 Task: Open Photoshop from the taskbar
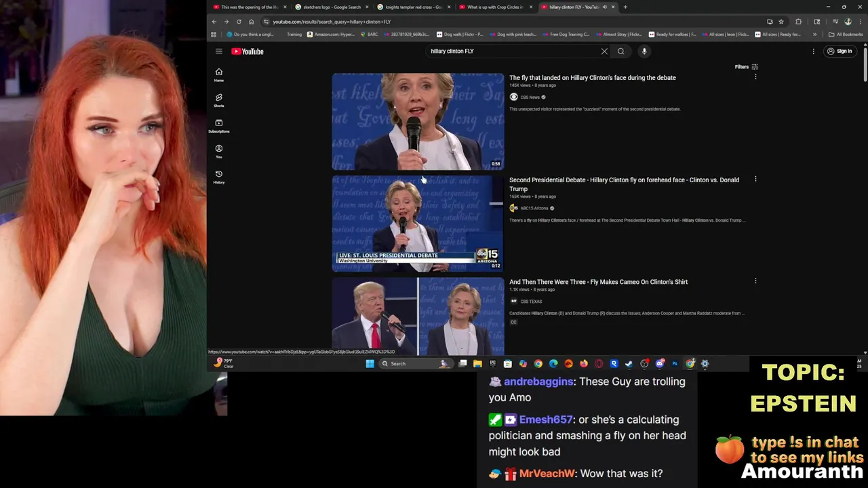[674, 364]
